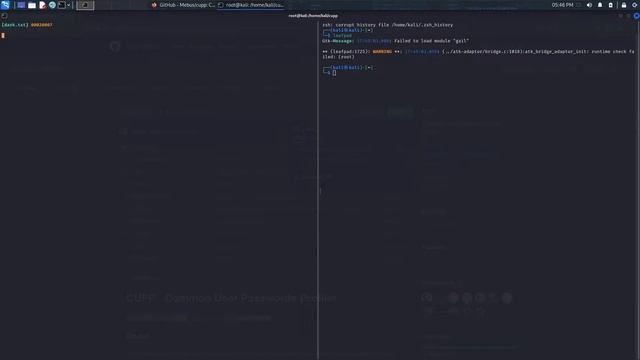Open the session logout icon
The width and height of the screenshot is (640, 360).
635,5
